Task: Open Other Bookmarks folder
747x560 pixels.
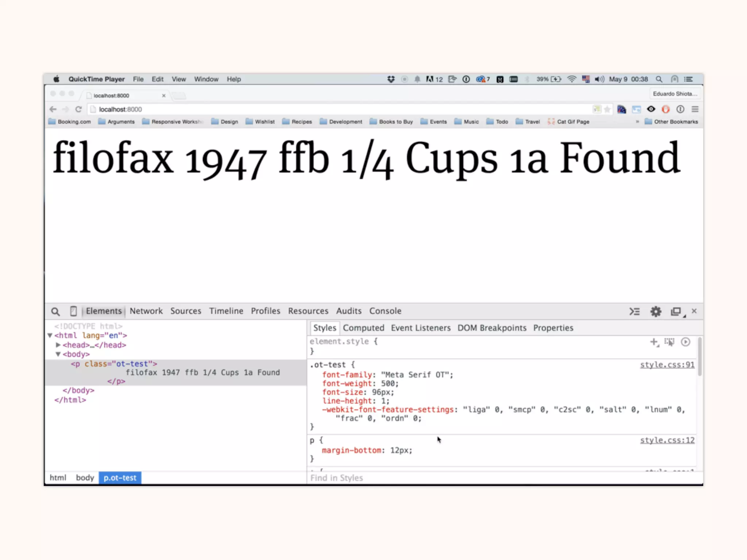Action: pos(671,121)
